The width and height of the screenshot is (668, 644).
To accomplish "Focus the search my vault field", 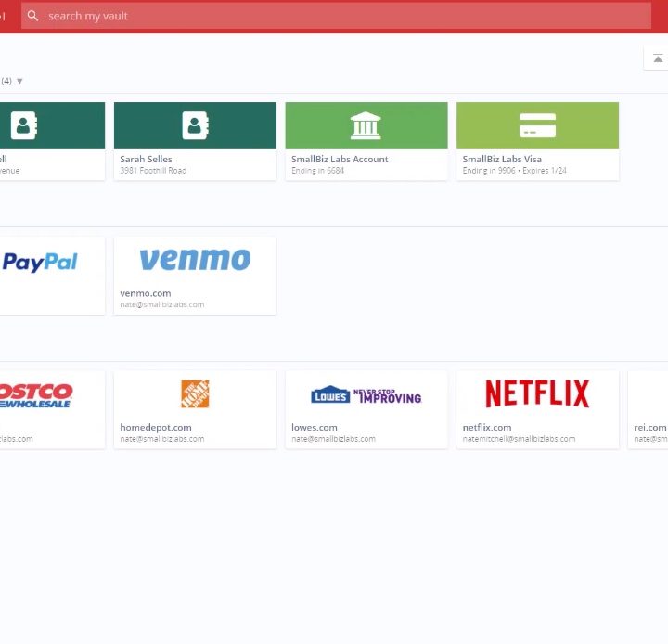I will 336,16.
